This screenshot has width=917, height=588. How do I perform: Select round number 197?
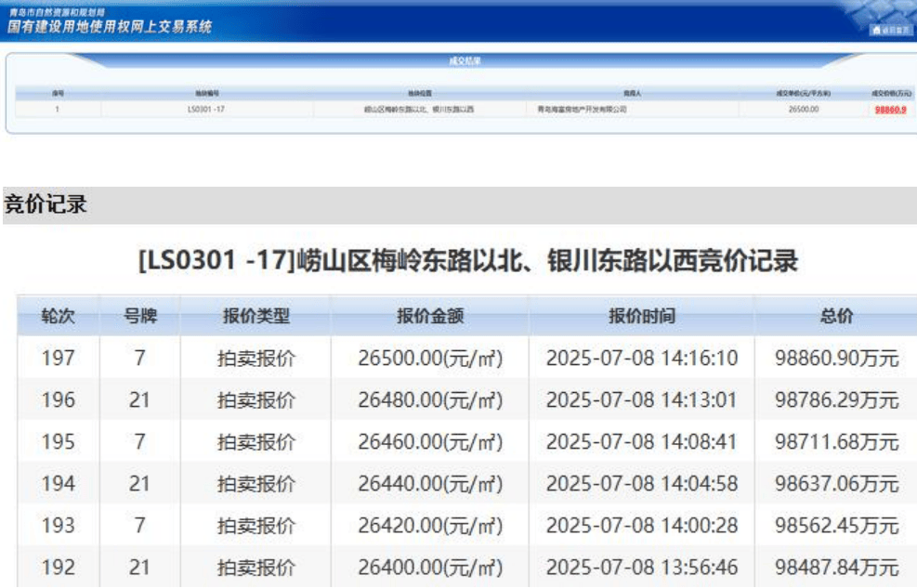(x=58, y=358)
